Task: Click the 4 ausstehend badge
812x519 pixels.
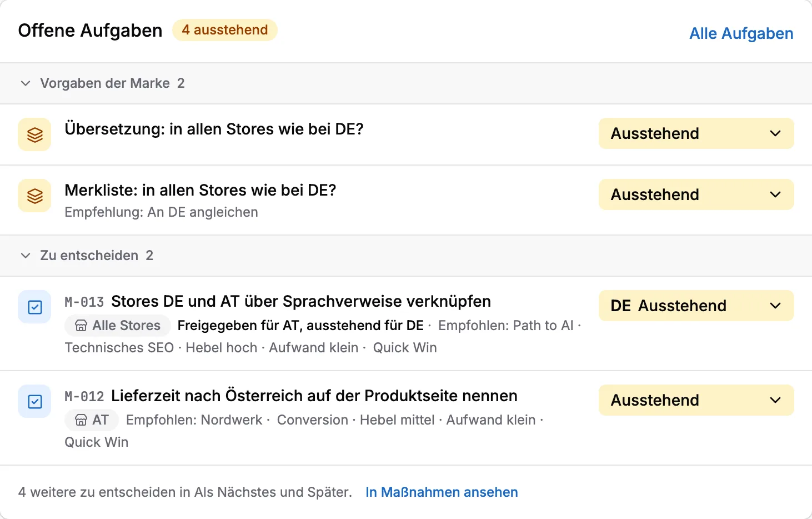Action: pos(225,30)
